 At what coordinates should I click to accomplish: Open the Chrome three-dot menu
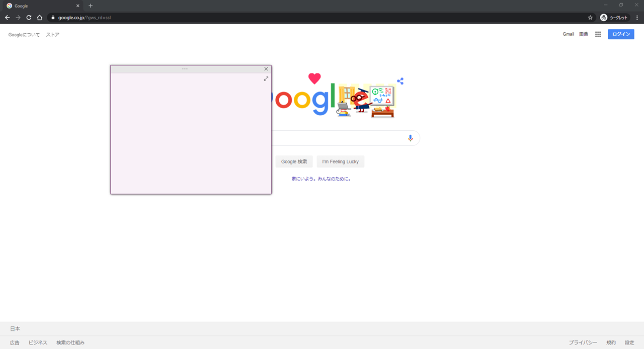637,18
